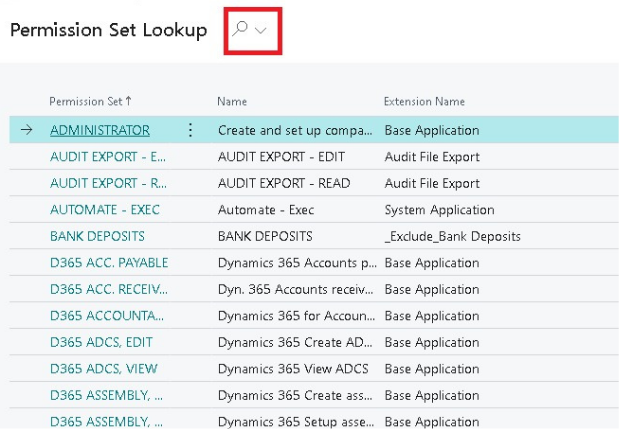Click BANK DEPOSITS in the Name column
Viewport: 619px width, 429px height.
265,236
